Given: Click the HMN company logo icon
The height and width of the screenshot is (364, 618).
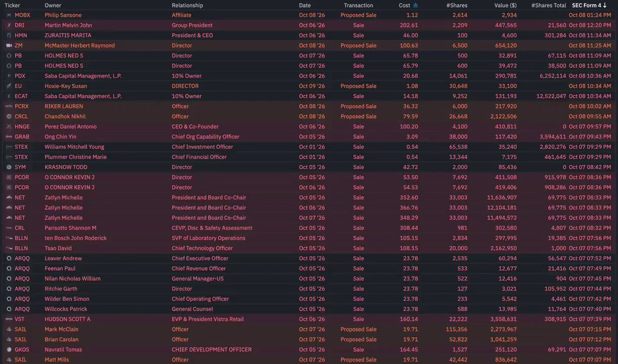Looking at the screenshot, I should coord(8,36).
